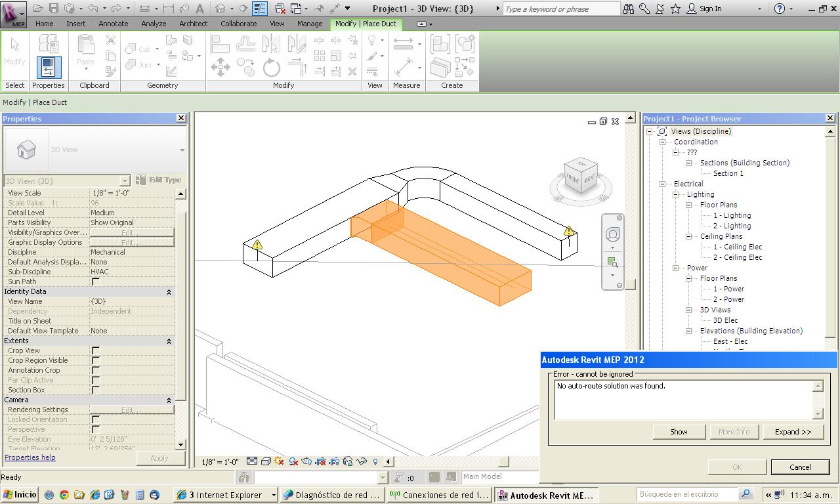Check the Section Box option

click(96, 390)
